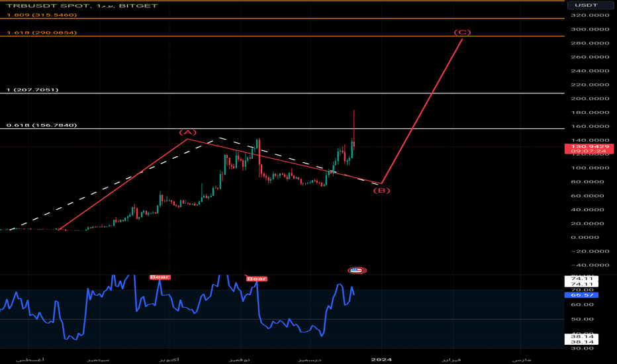
Task: Click the 320.0000 price axis value
Action: point(590,15)
